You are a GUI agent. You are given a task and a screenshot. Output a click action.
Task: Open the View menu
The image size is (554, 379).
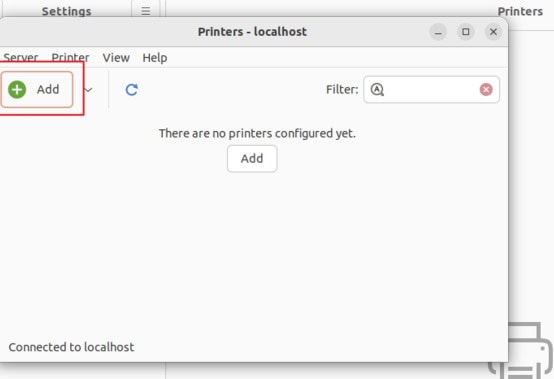click(116, 58)
